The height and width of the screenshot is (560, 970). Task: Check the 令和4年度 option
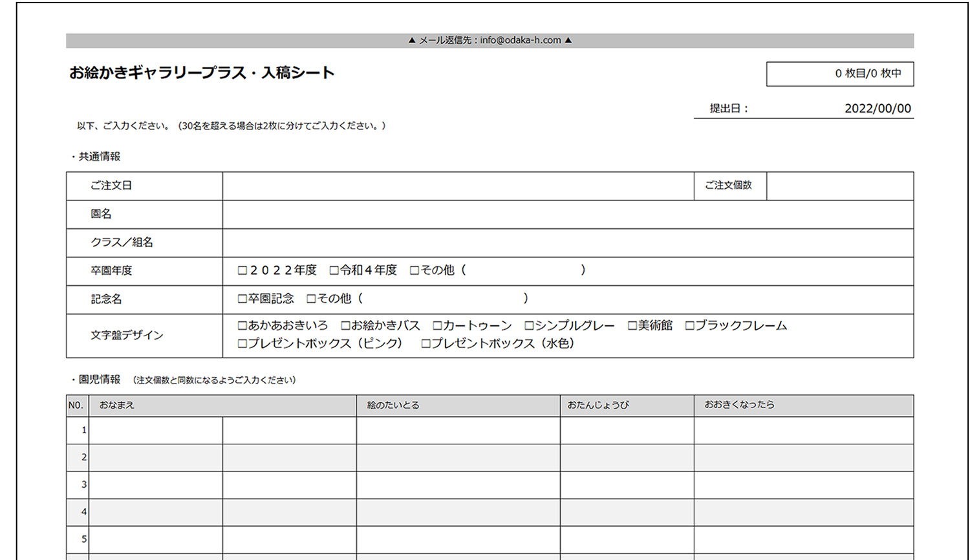tap(334, 270)
